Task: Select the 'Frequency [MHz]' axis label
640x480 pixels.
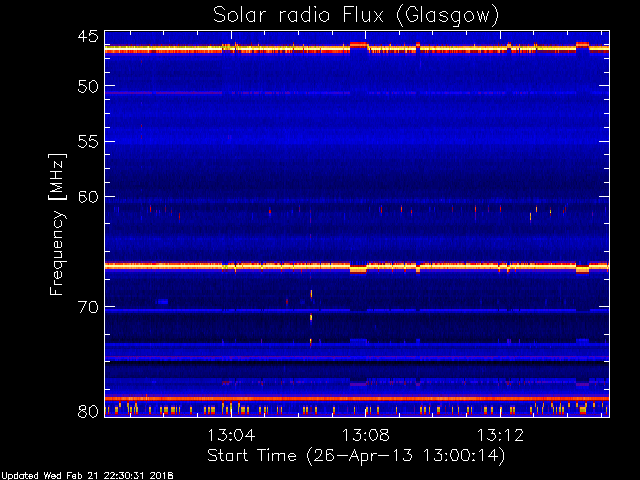Action: click(x=57, y=224)
